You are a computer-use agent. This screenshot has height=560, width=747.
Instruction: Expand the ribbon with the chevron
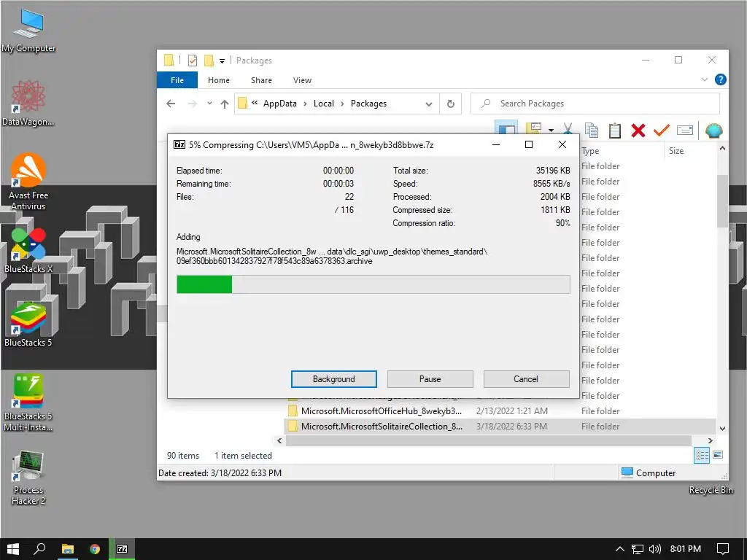click(704, 79)
